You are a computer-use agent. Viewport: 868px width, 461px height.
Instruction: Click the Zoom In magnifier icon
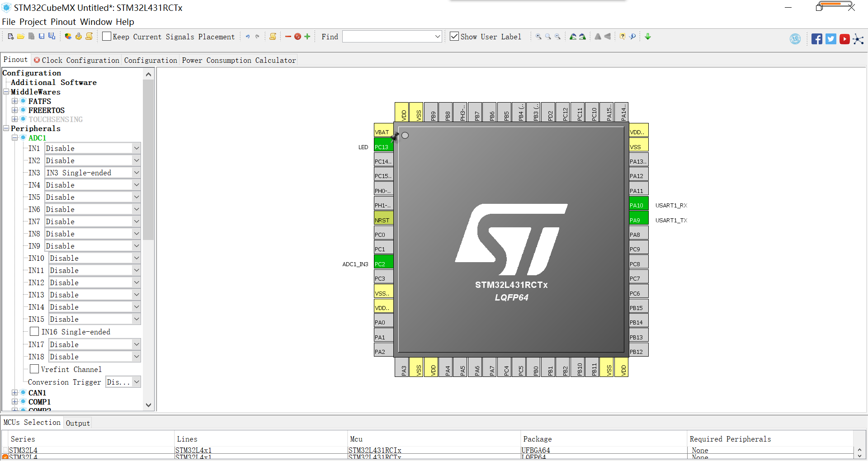[538, 37]
